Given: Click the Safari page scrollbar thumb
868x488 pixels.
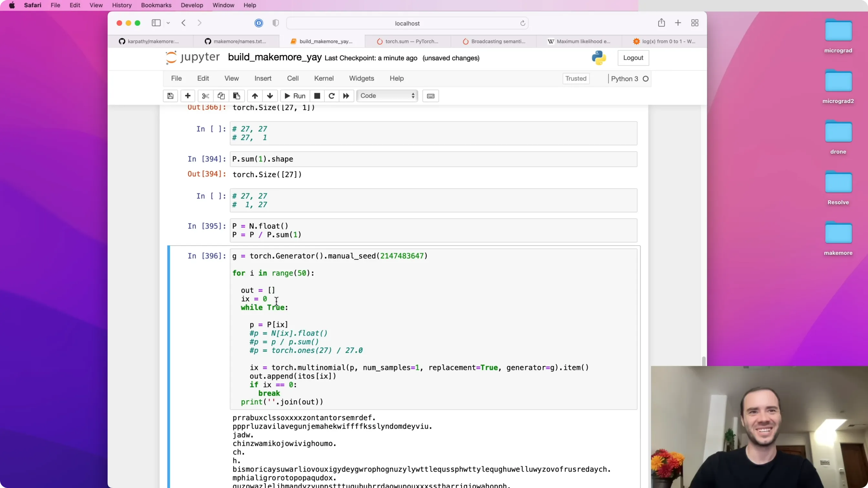Looking at the screenshot, I should tap(704, 361).
